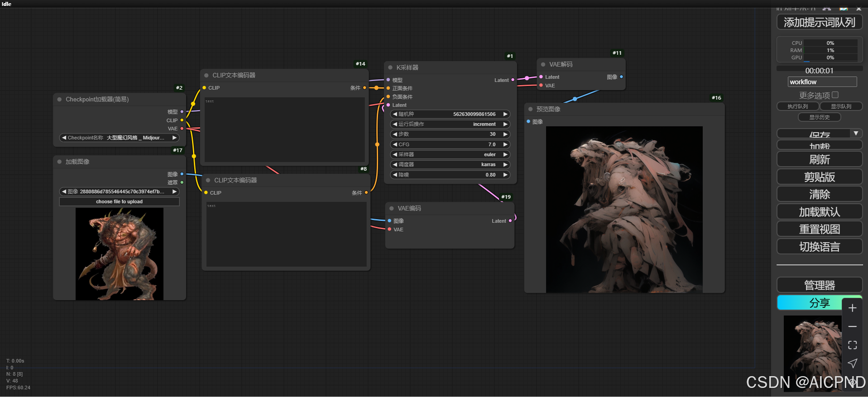The width and height of the screenshot is (868, 397).
Task: Click CLIP input socket on node #8
Action: tap(206, 193)
